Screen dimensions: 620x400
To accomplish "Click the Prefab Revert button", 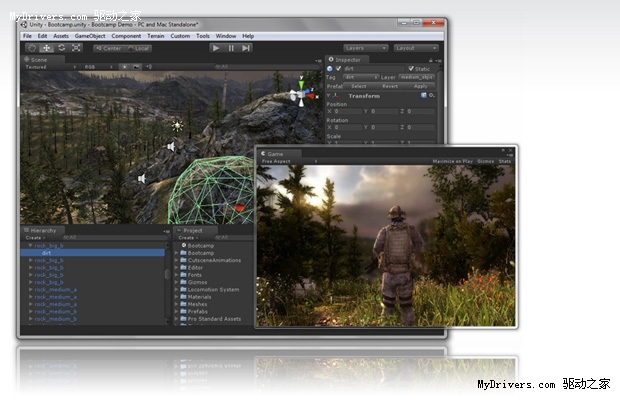I will 390,86.
